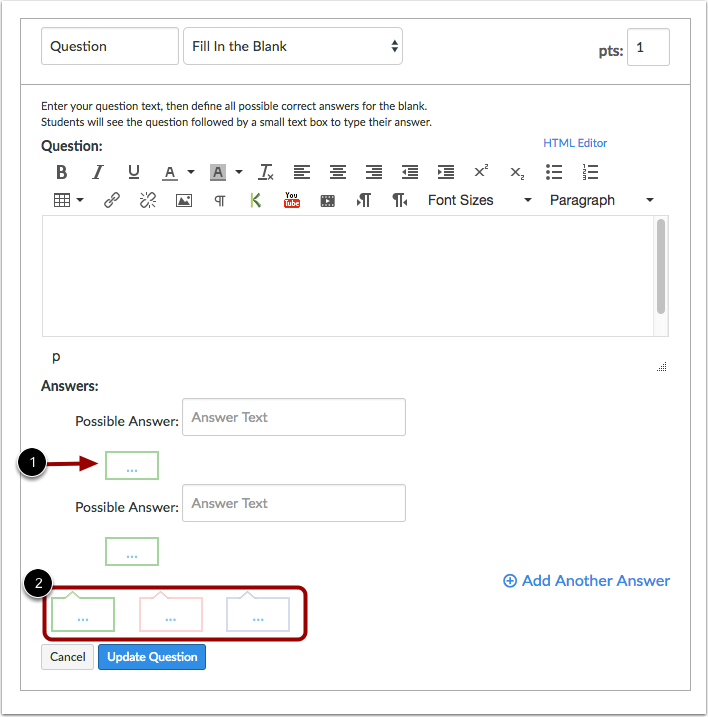Apply text color with the A icon
Screen dimensions: 708x717
(x=170, y=172)
